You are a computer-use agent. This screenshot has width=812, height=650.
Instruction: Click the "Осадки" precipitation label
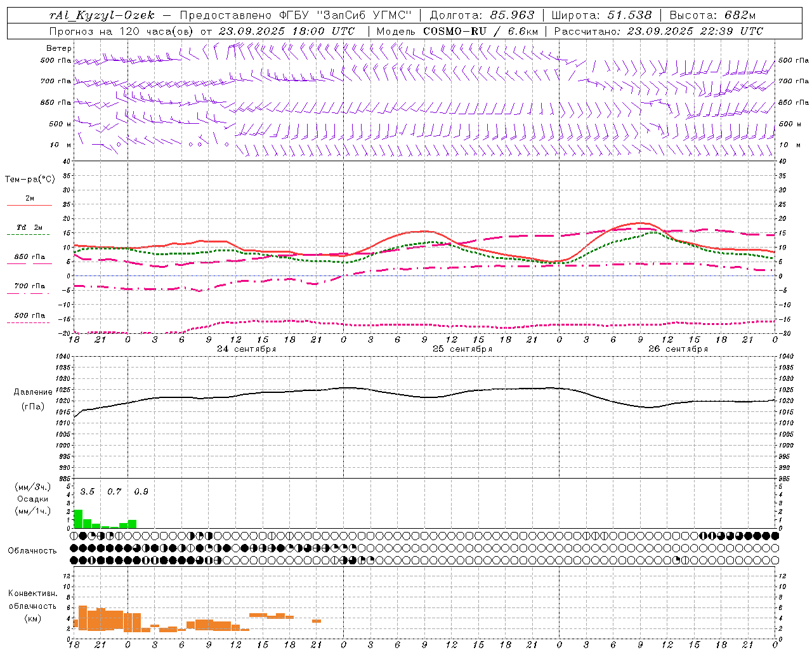pyautogui.click(x=32, y=499)
